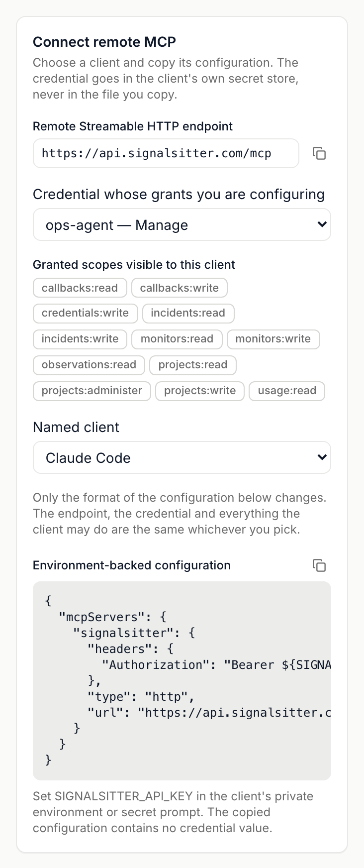Click the Granted scopes visible to this client label
Image resolution: width=364 pixels, height=868 pixels.
point(134,265)
